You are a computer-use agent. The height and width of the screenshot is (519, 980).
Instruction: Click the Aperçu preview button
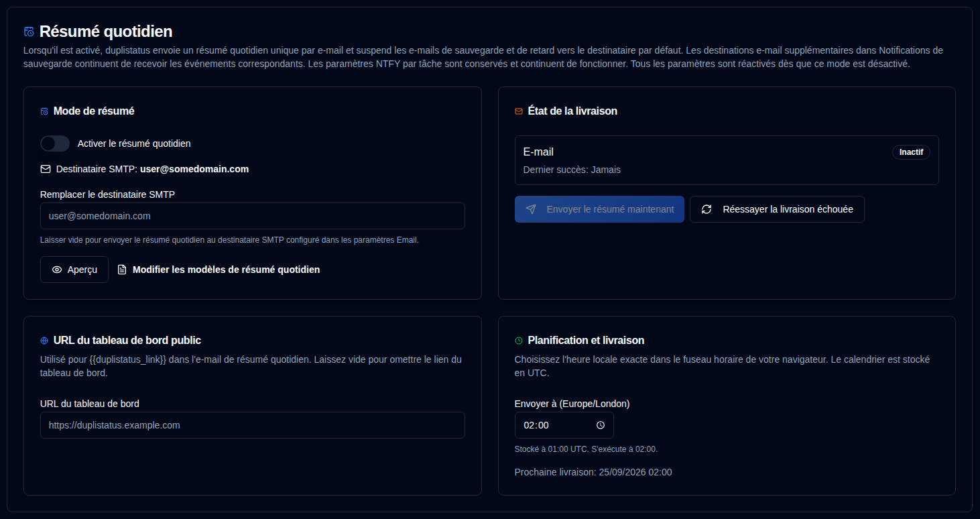(74, 270)
